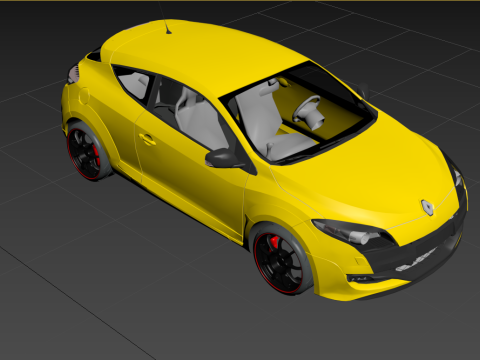Click the Renault diamond logo on the hood
The height and width of the screenshot is (360, 480).
click(x=427, y=207)
